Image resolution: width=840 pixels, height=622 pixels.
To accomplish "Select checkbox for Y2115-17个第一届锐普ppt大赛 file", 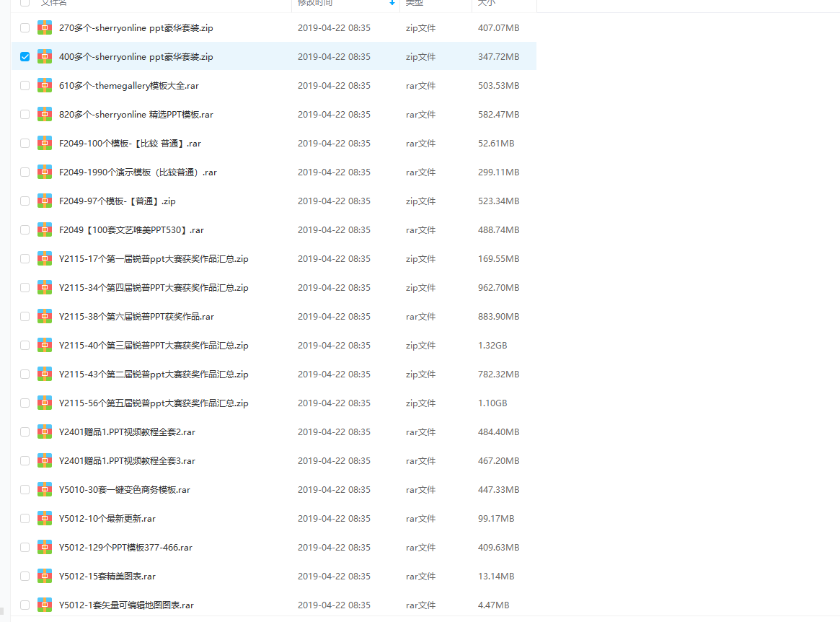I will pos(25,258).
